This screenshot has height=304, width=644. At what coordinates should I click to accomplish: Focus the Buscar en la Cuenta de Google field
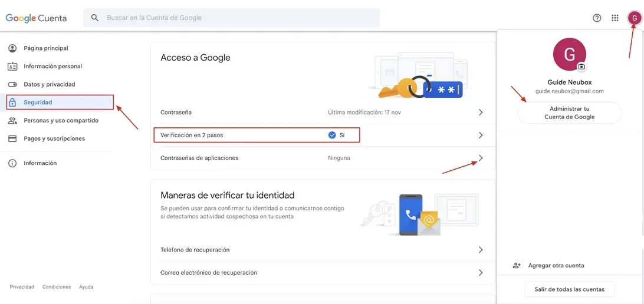(232, 18)
